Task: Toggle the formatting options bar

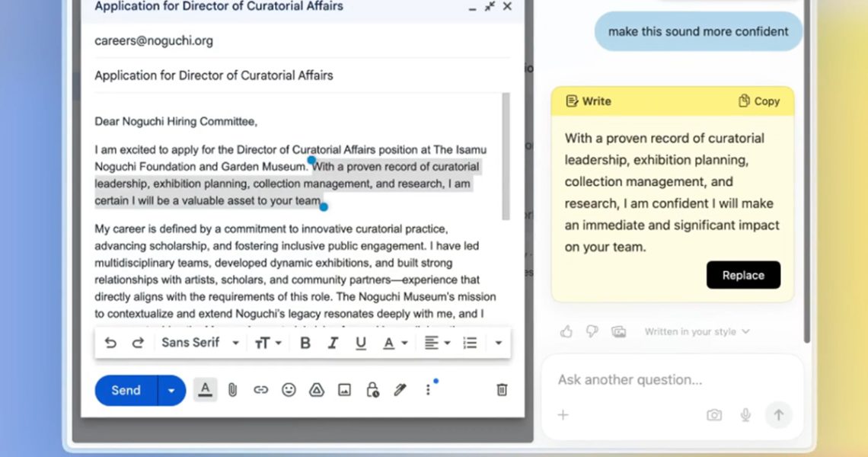Action: point(206,390)
